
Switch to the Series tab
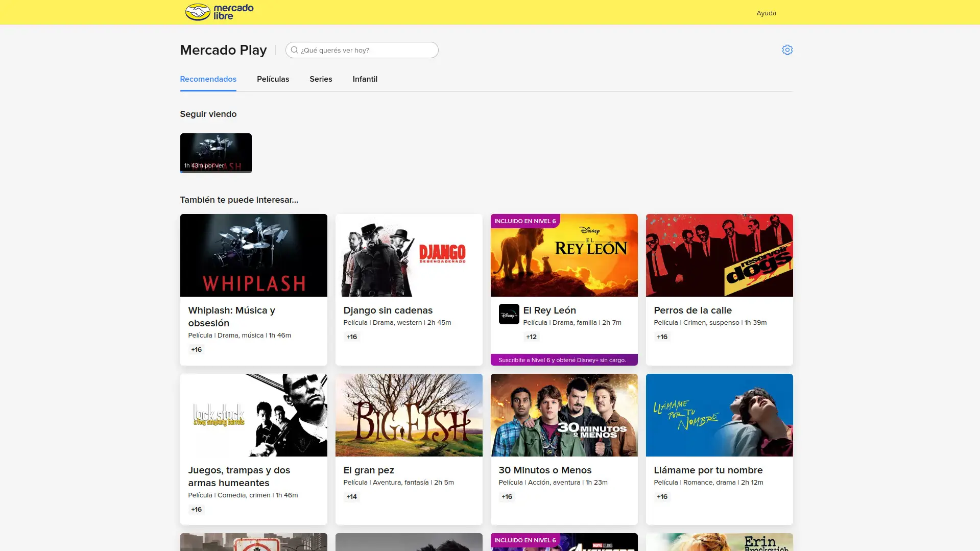coord(321,79)
